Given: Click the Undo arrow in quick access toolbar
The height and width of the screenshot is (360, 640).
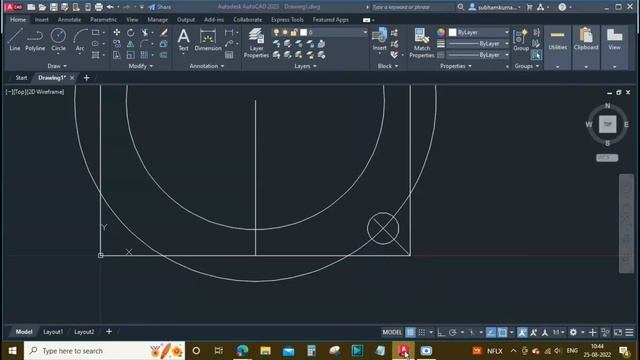Looking at the screenshot, I should [x=110, y=7].
